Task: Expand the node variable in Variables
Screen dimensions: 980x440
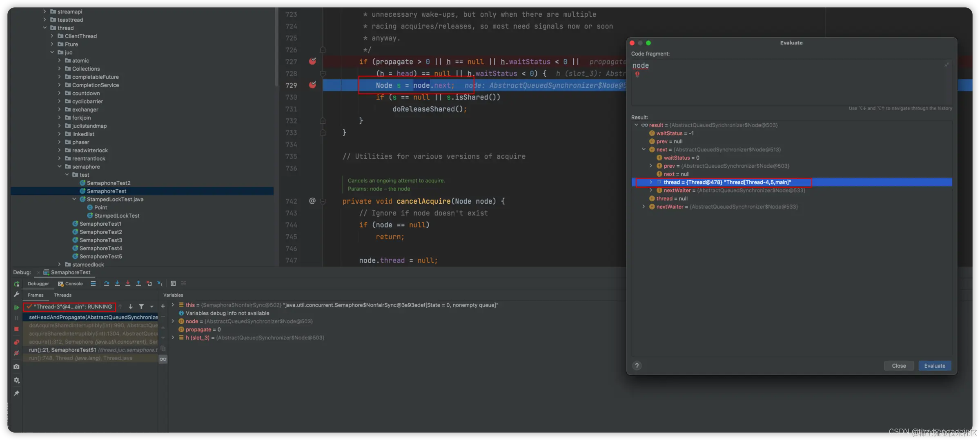Action: [173, 321]
